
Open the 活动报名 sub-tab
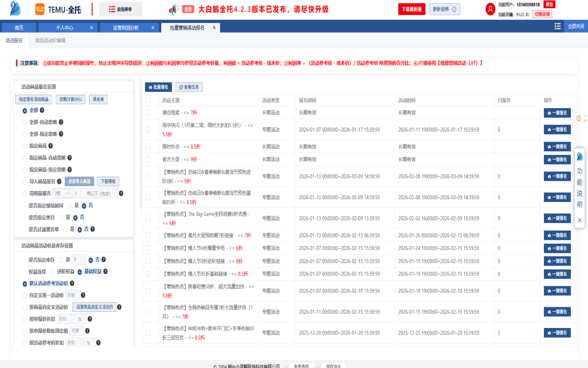coord(14,40)
